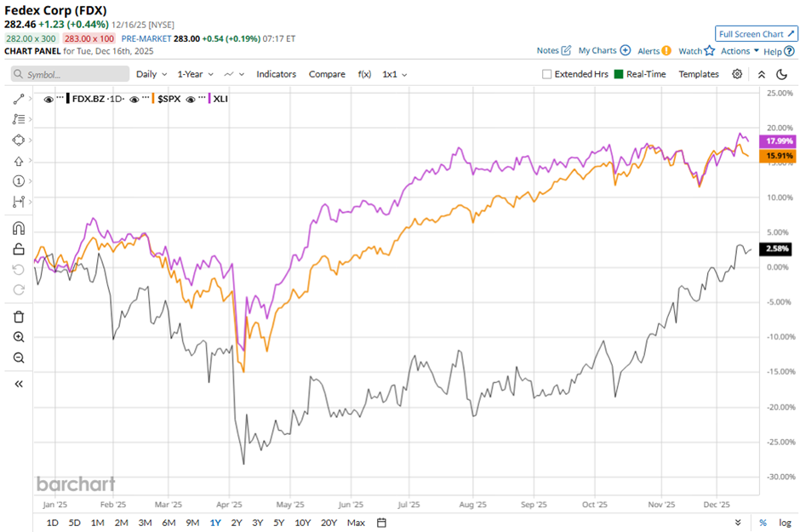The width and height of the screenshot is (800, 532).
Task: Collapse the drawing tools sidebar
Action: [19, 384]
